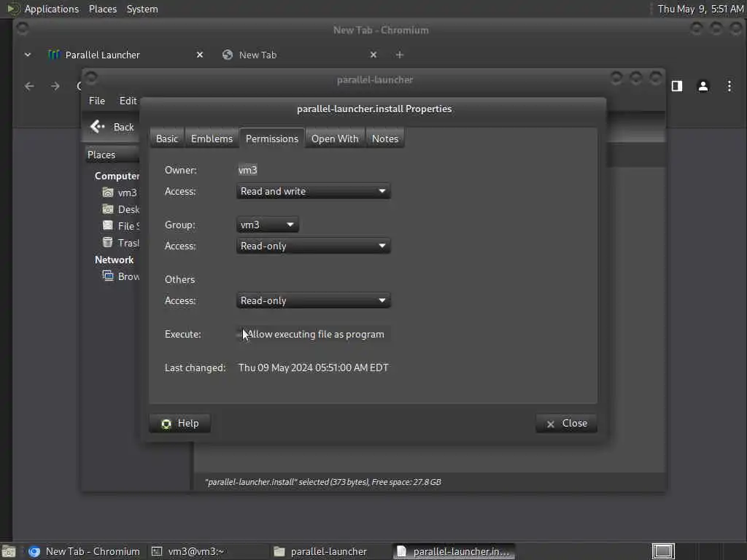The height and width of the screenshot is (560, 747).
Task: Click the Desktop folder icon in sidebar
Action: (x=108, y=209)
